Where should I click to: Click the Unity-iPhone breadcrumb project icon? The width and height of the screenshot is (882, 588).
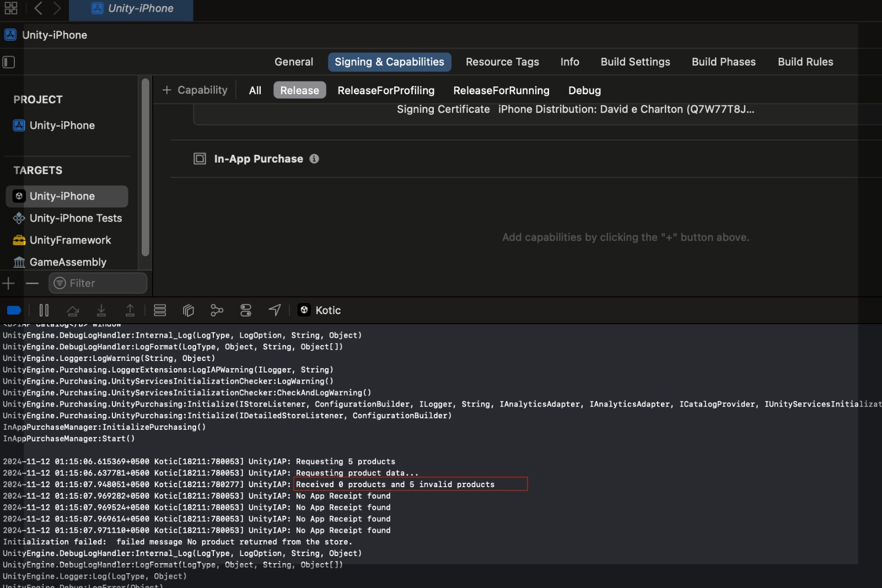click(x=10, y=35)
